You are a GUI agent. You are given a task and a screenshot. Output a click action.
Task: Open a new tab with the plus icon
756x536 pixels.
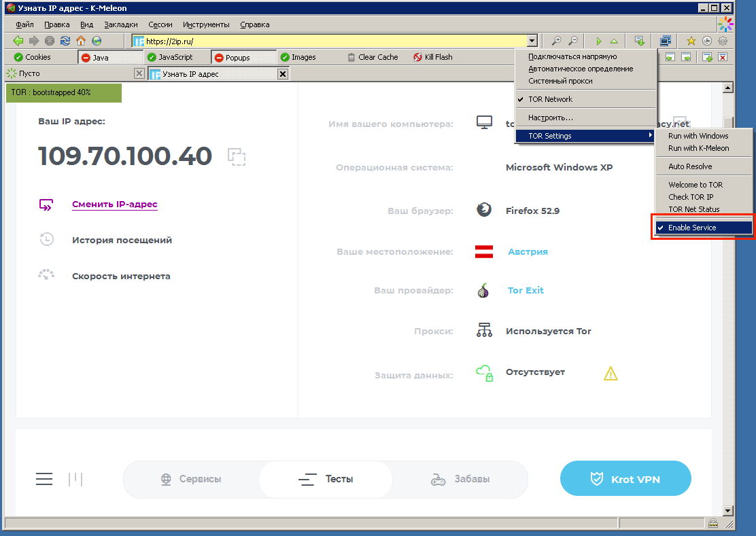707,57
